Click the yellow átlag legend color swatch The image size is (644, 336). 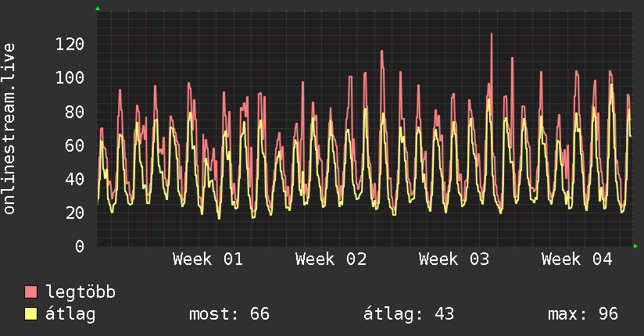coord(31,314)
